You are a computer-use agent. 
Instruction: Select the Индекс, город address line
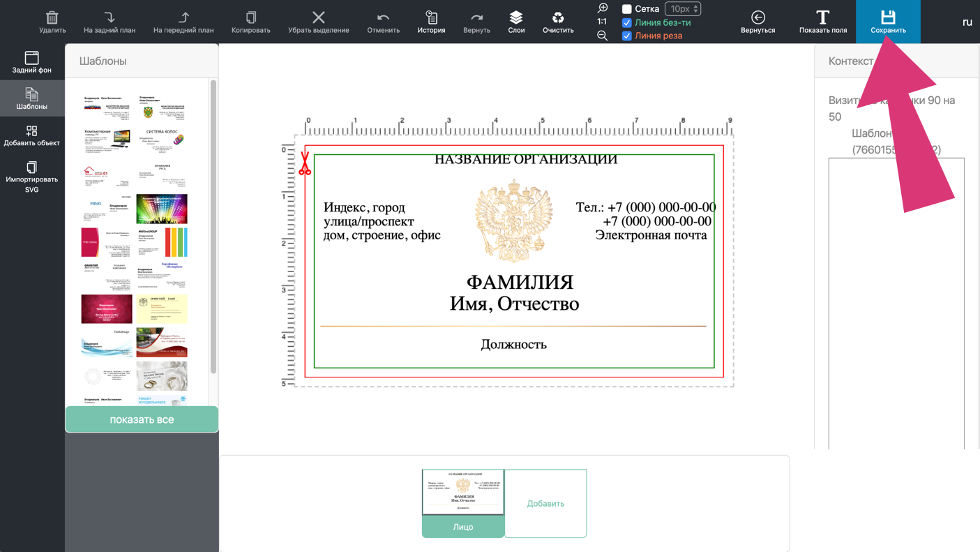(364, 207)
